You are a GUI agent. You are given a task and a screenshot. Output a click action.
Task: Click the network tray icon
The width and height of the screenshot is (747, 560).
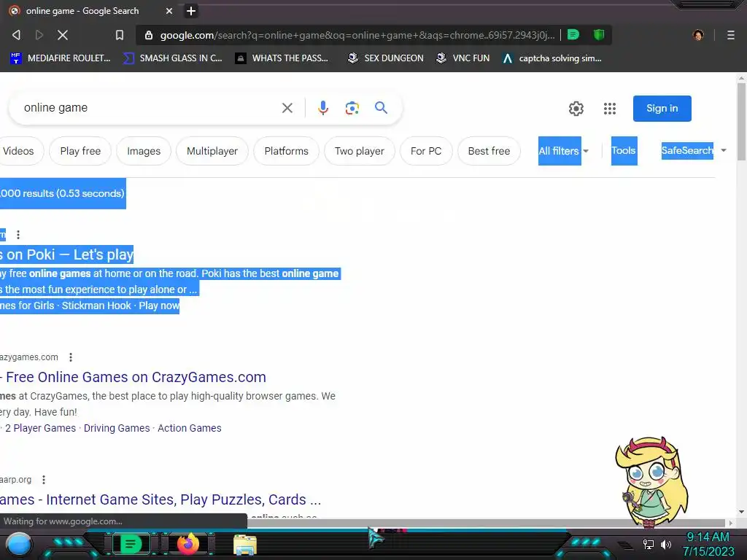tap(648, 544)
